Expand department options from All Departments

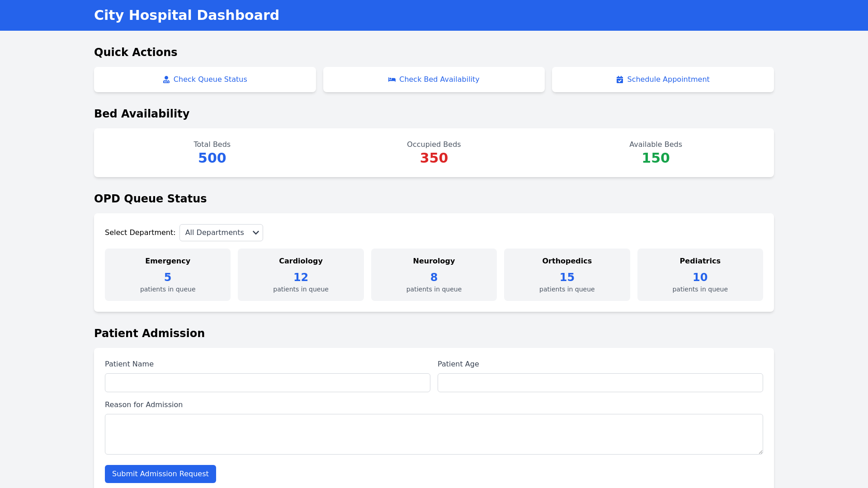221,232
